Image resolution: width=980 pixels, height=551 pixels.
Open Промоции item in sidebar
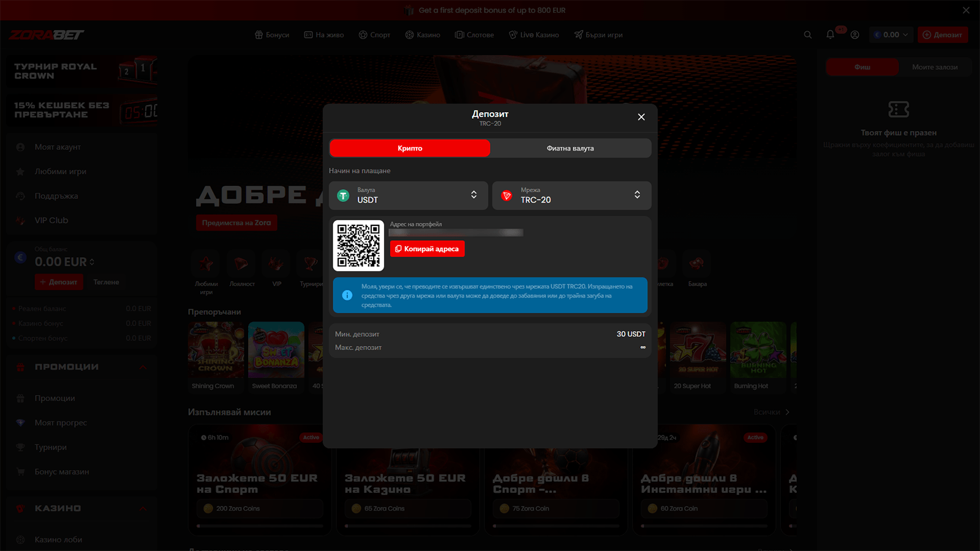pos(83,398)
